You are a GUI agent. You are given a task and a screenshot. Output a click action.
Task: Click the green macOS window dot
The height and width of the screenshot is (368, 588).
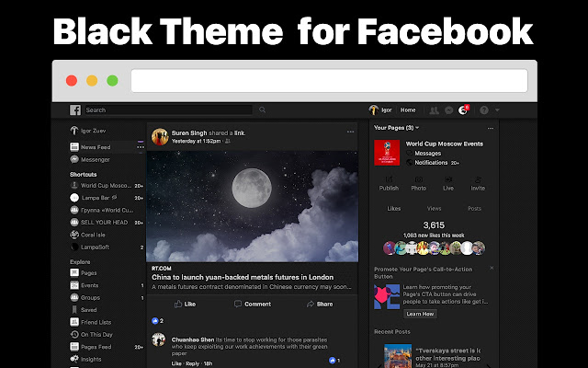(x=112, y=81)
